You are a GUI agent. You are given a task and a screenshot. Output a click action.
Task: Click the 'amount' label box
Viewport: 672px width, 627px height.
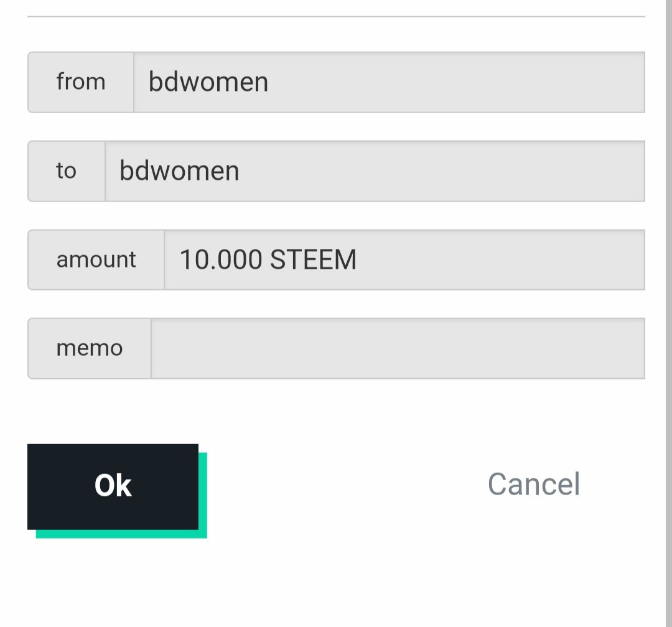96,260
